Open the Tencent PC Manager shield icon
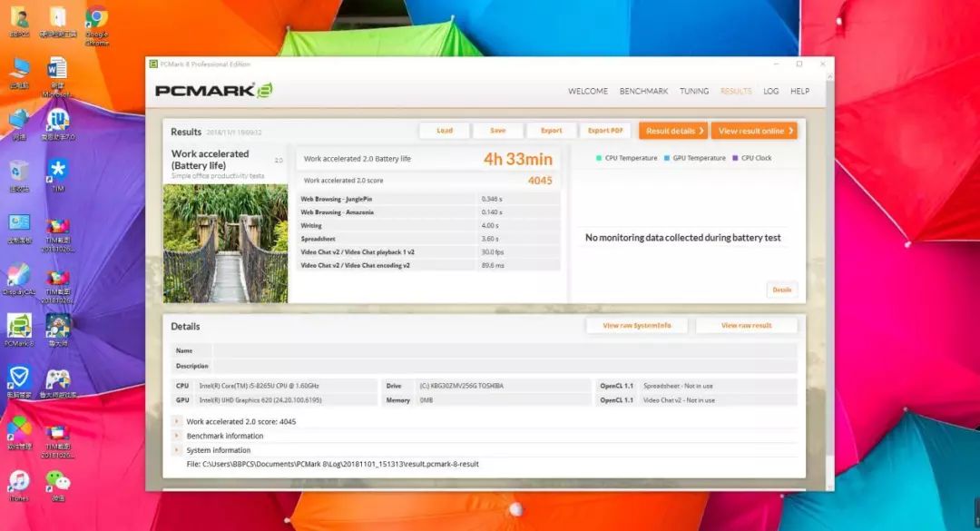This screenshot has height=531, width=980. (19, 382)
